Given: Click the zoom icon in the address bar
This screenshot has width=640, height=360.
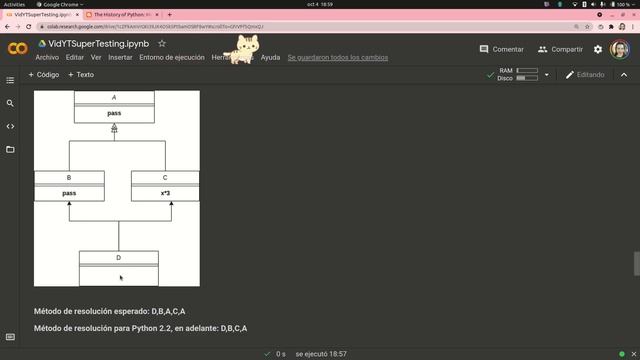Looking at the screenshot, I should pyautogui.click(x=576, y=27).
